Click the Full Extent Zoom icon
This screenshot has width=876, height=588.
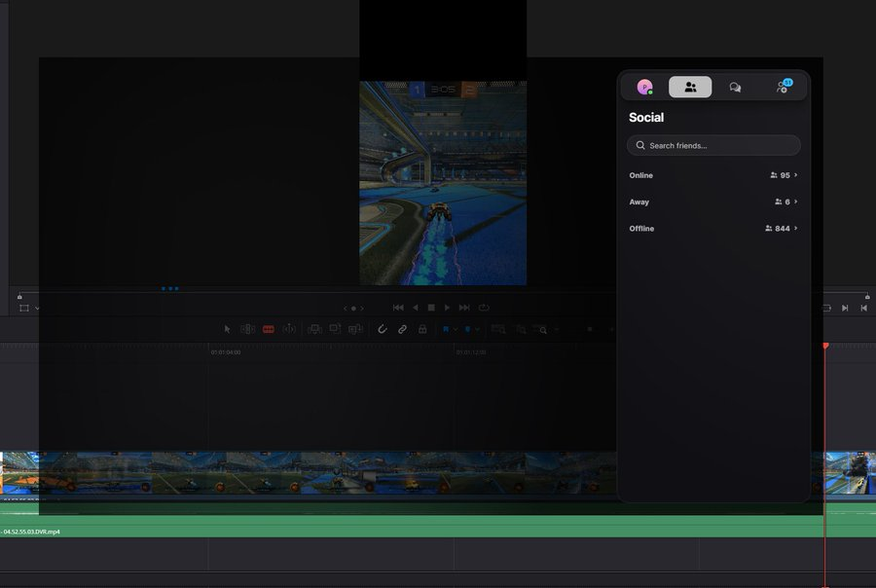(x=498, y=329)
